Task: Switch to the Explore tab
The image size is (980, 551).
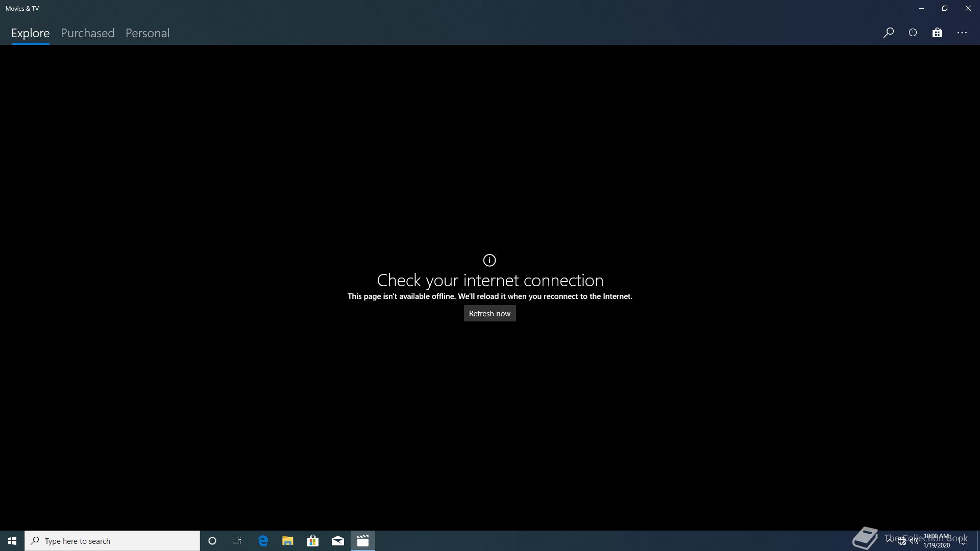Action: (31, 33)
